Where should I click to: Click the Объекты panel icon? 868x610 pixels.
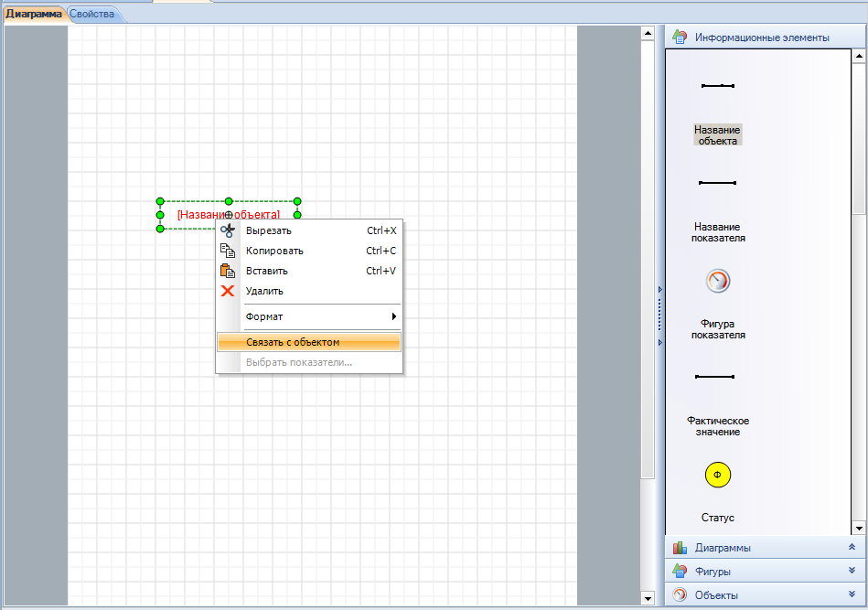coord(680,595)
